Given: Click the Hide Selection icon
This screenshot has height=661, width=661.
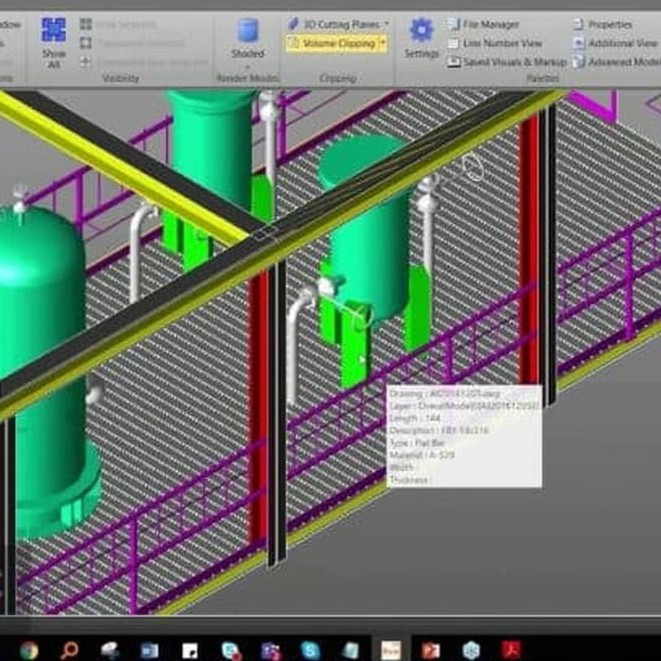Looking at the screenshot, I should click(86, 24).
